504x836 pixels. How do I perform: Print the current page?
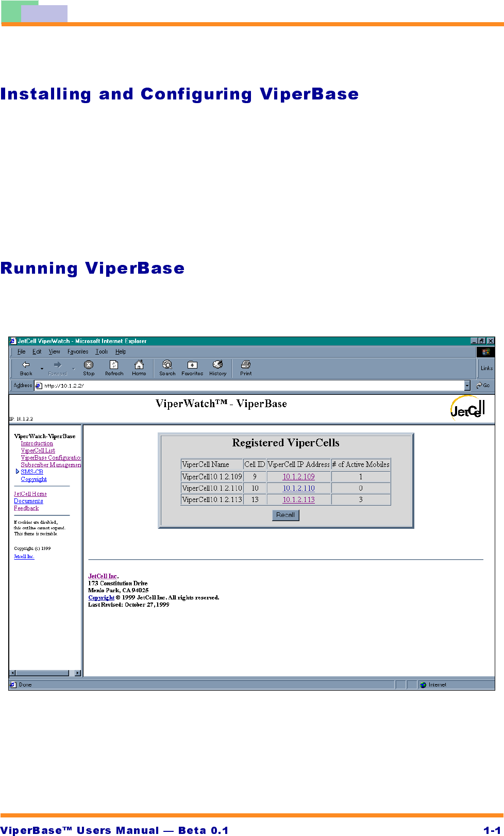point(246,368)
